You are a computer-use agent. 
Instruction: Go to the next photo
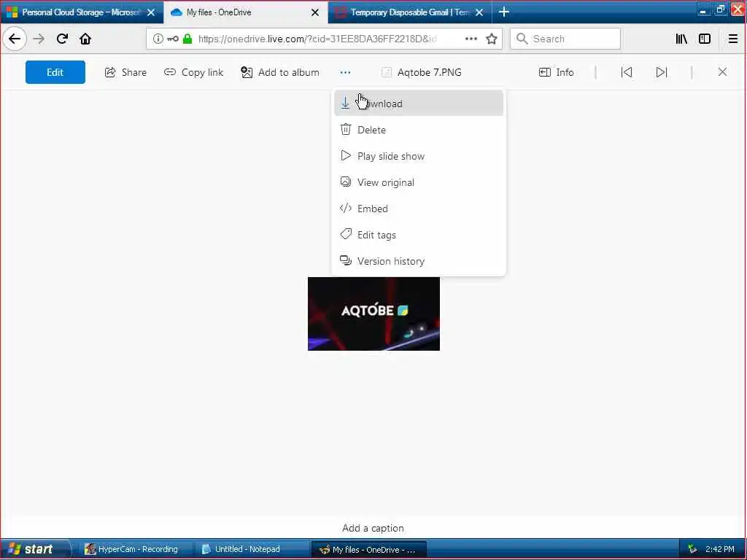[661, 72]
